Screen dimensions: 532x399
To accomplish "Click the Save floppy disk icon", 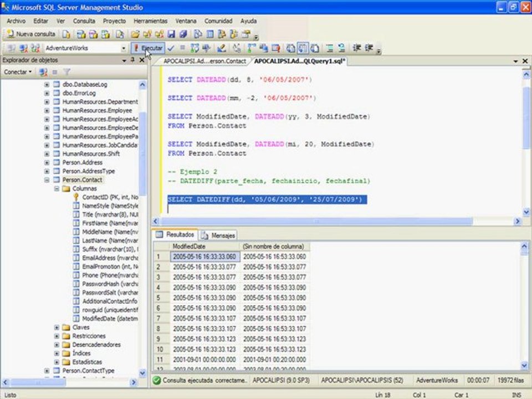I will [x=172, y=34].
